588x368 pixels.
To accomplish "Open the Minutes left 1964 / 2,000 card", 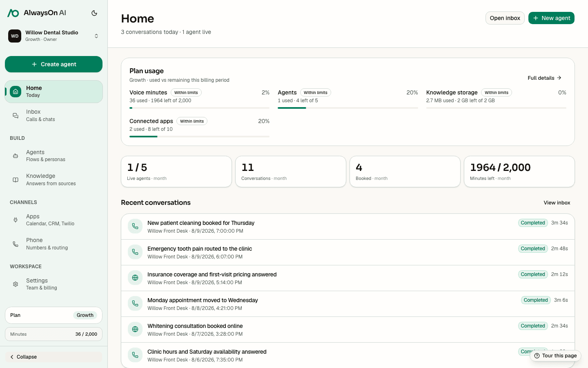I will pos(519,172).
